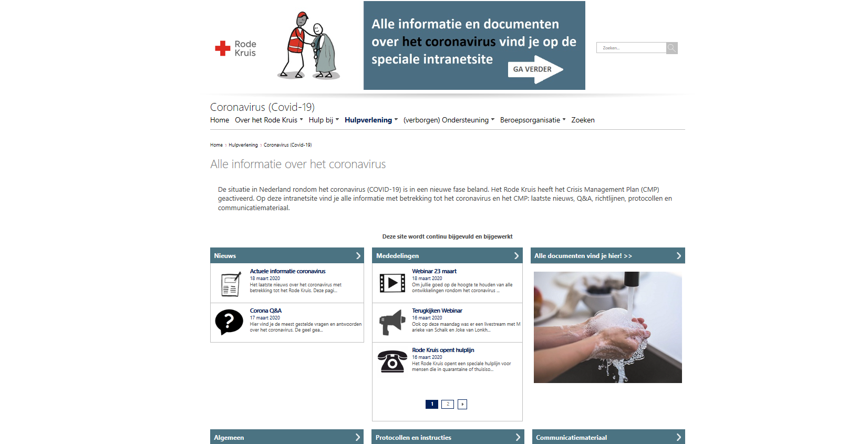Click the telephone icon for hulplijn
This screenshot has width=868, height=444.
click(x=392, y=362)
